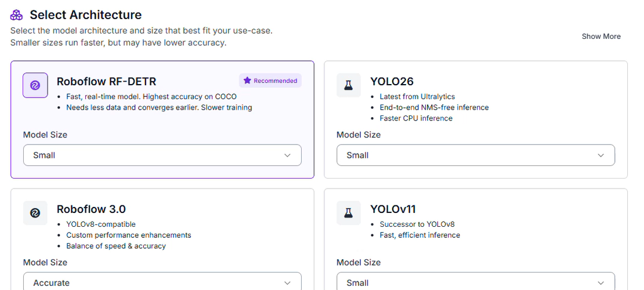The width and height of the screenshot is (644, 290).
Task: Select the Roboflow RF-DETR card title
Action: (106, 81)
